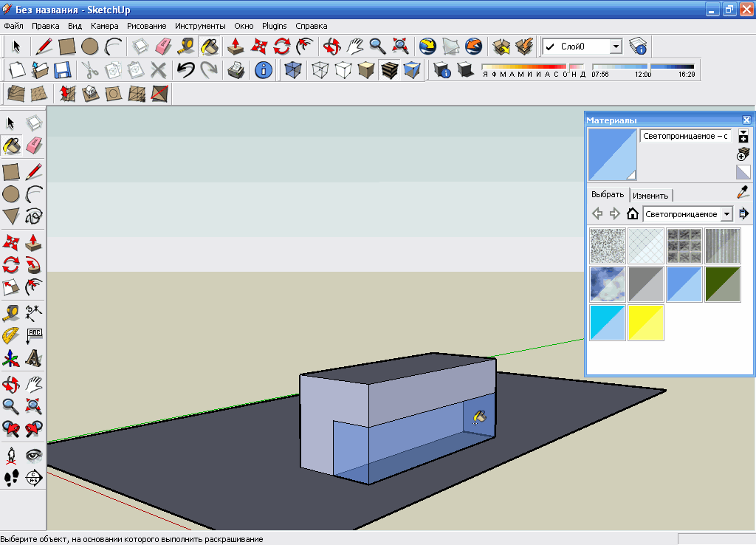The width and height of the screenshot is (756, 545).
Task: Switch to Monochrome display style
Action: pyautogui.click(x=412, y=70)
